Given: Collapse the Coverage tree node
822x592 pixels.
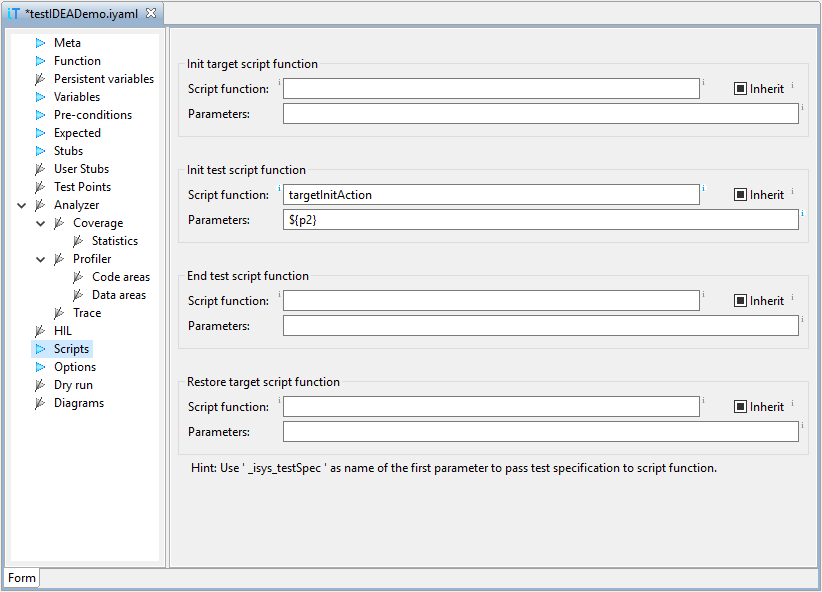Looking at the screenshot, I should tap(40, 223).
